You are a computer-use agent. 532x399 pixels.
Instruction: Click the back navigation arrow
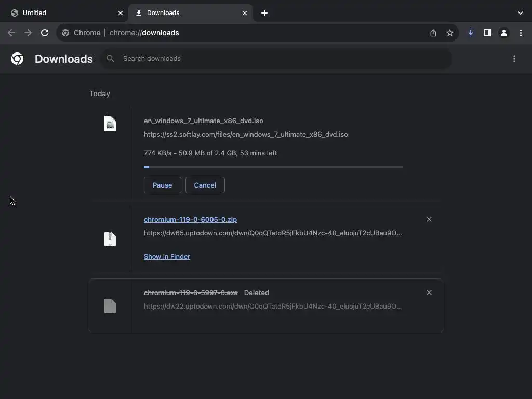pos(11,33)
